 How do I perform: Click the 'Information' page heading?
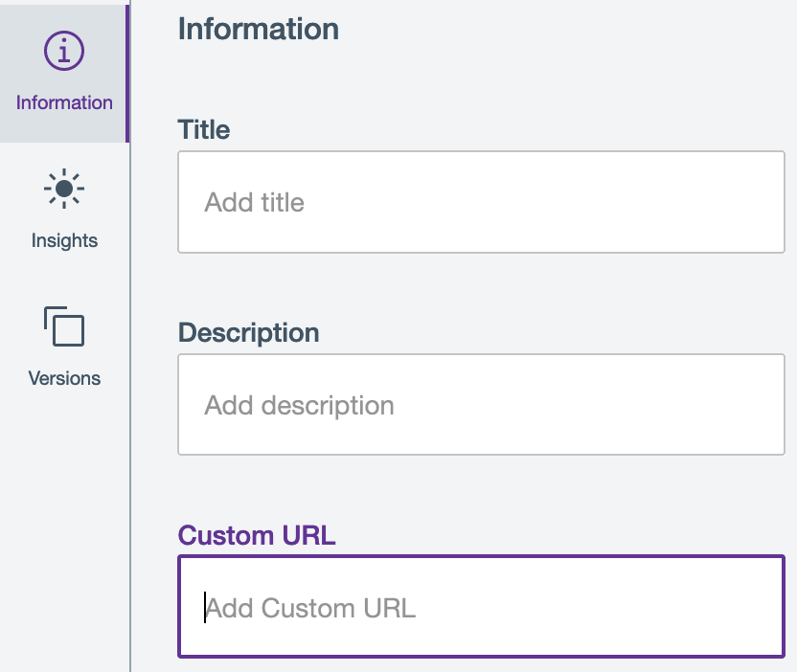coord(258,30)
